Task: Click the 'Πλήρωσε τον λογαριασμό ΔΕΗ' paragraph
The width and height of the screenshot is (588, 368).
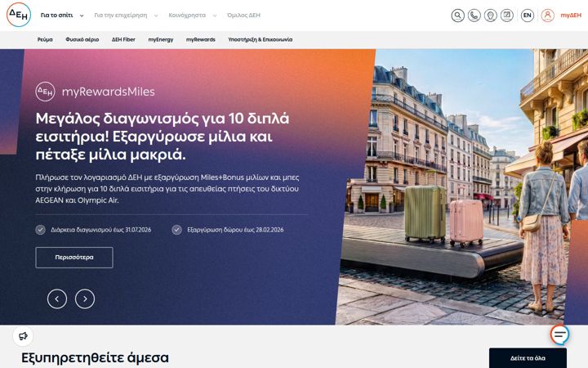Action: (x=167, y=189)
